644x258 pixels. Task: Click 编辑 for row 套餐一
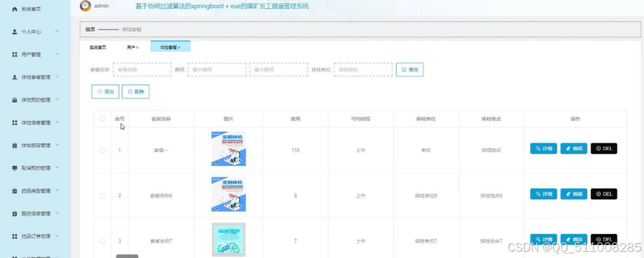(574, 149)
